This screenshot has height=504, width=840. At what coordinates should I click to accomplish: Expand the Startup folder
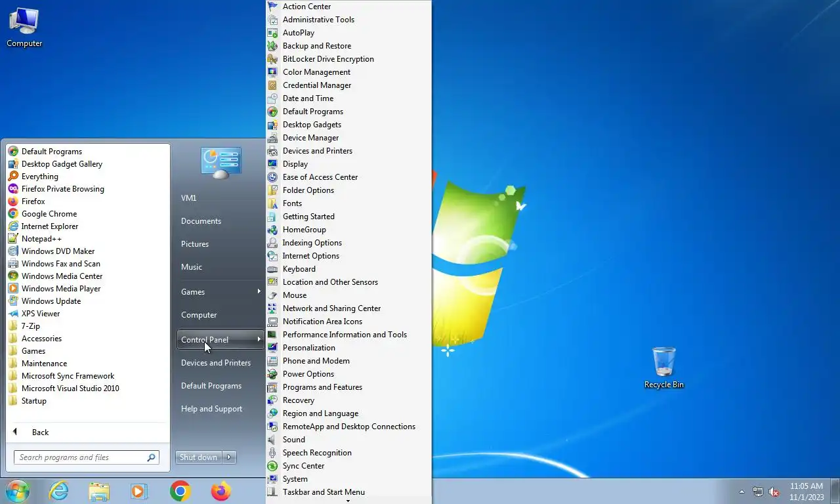pos(88,401)
